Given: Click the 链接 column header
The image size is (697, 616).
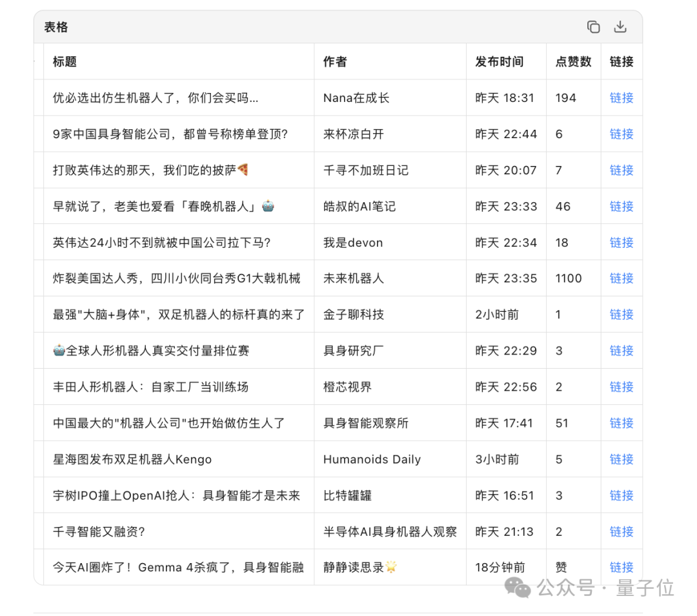Looking at the screenshot, I should tap(621, 61).
